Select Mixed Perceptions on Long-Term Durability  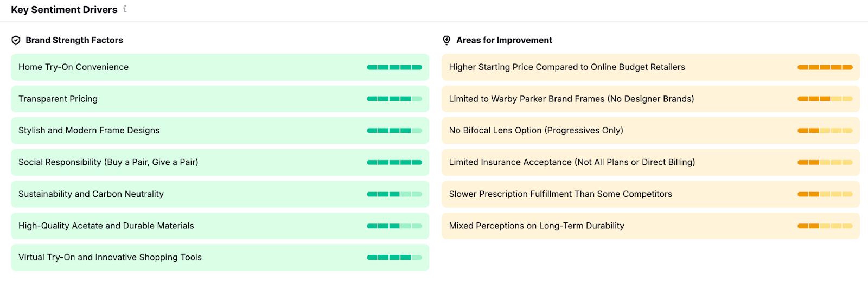[537, 226]
